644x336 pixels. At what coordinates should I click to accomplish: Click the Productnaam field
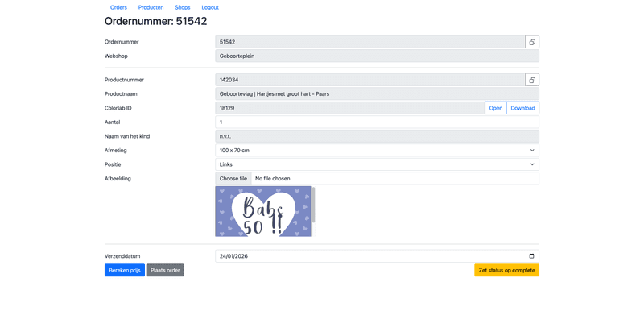[377, 94]
